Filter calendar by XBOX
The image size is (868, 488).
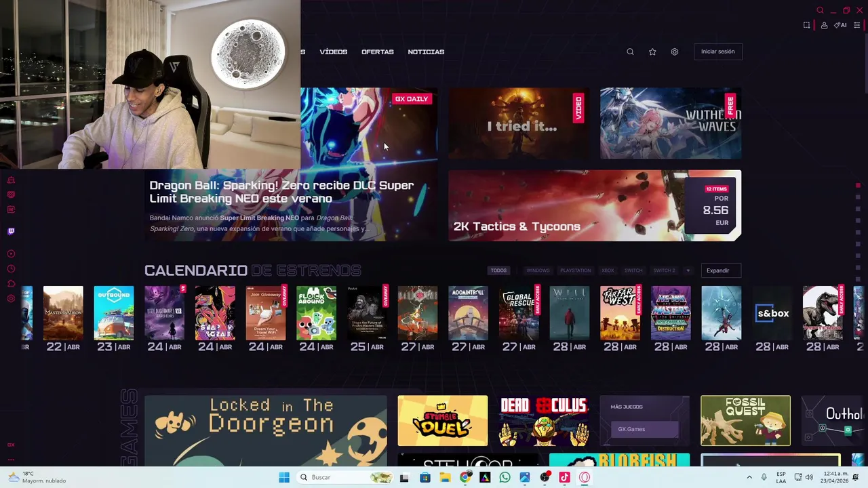(608, 270)
